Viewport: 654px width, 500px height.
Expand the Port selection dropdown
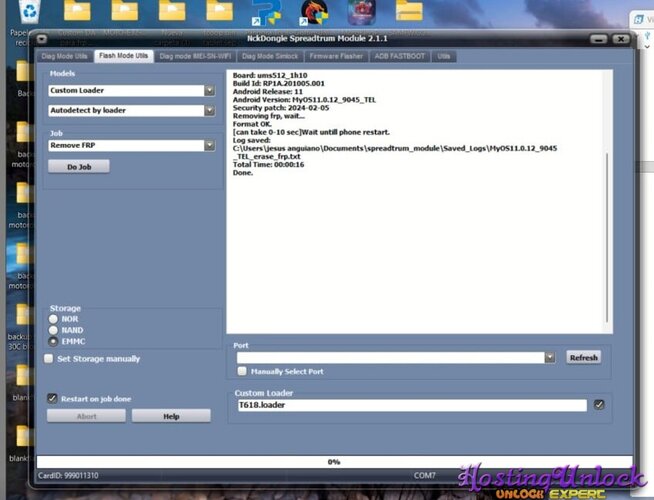550,358
